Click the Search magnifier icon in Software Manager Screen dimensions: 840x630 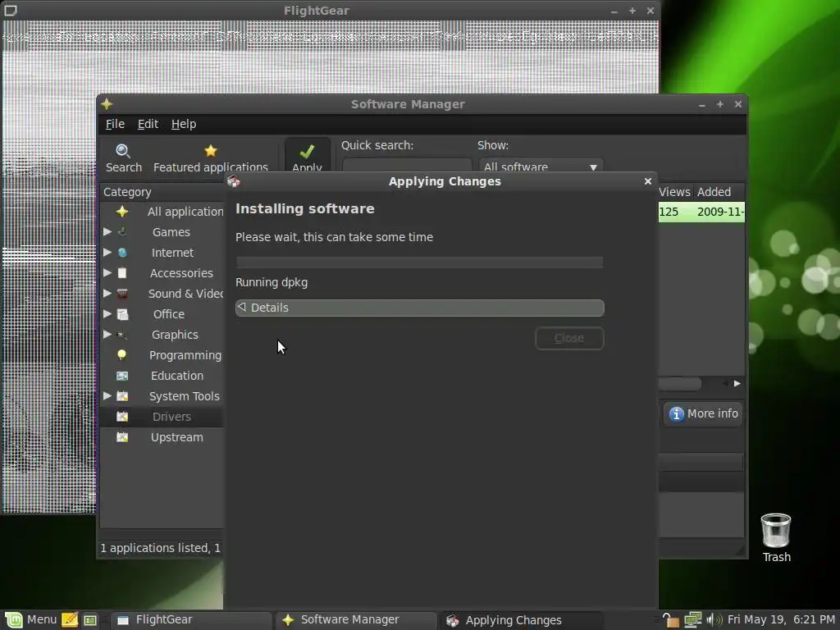coord(123,151)
